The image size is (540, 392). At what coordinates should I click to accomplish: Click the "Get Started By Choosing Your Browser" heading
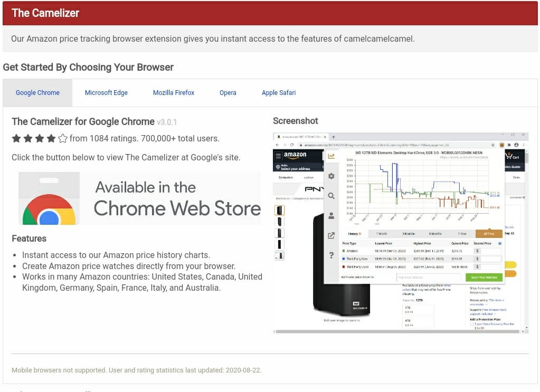pos(88,67)
